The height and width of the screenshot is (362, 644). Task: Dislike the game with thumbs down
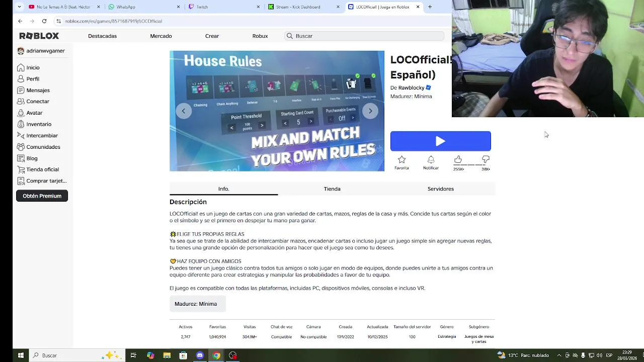tap(486, 160)
